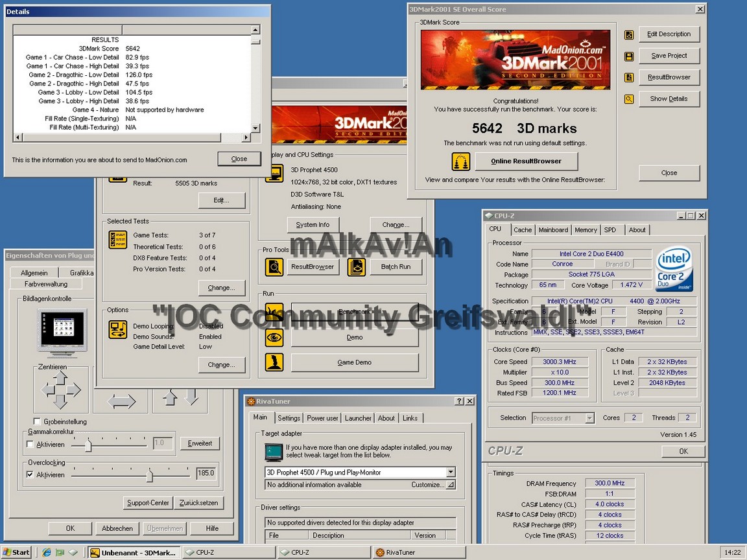Image resolution: width=747 pixels, height=560 pixels.
Task: Click the Erweitert button
Action: (200, 444)
